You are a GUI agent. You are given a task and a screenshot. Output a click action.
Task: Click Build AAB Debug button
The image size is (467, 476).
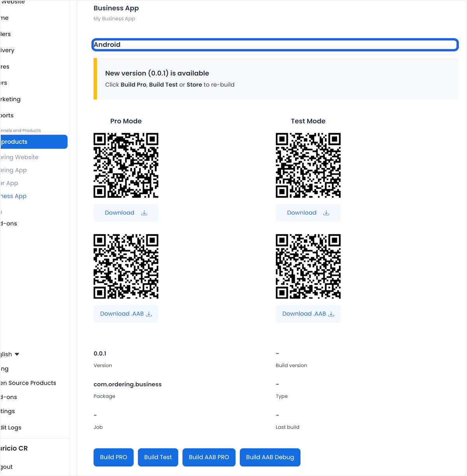(270, 457)
